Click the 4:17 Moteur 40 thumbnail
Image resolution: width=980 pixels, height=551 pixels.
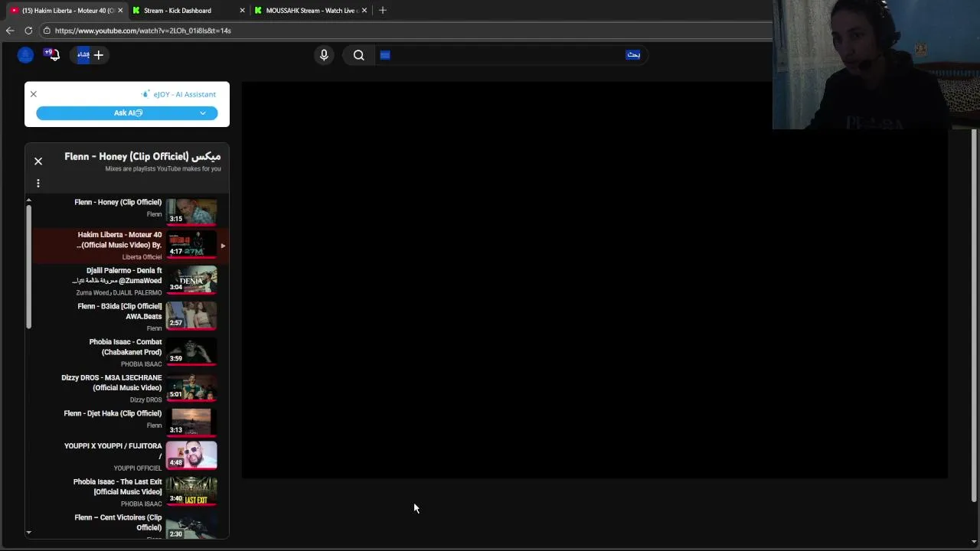point(191,244)
